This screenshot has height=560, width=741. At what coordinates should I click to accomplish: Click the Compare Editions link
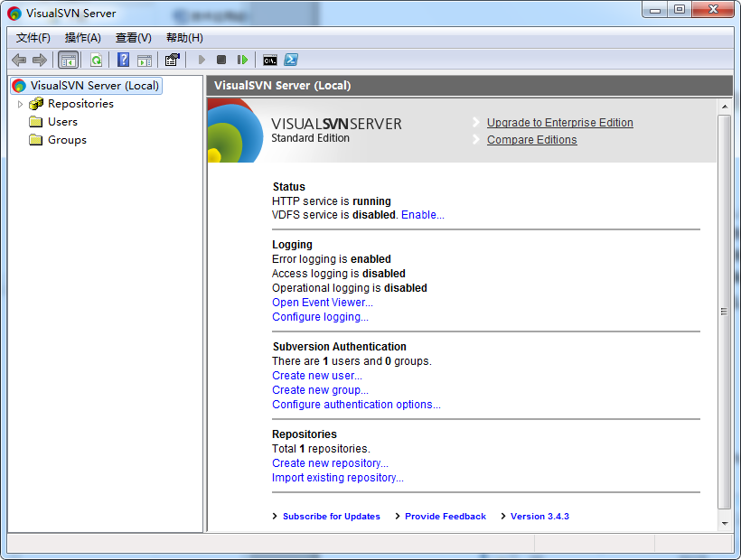point(532,140)
